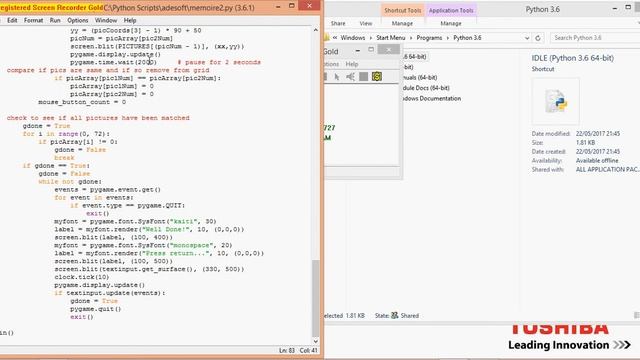Click the Application Tools contextual header
Screen dimensions: 640x360
tap(451, 10)
